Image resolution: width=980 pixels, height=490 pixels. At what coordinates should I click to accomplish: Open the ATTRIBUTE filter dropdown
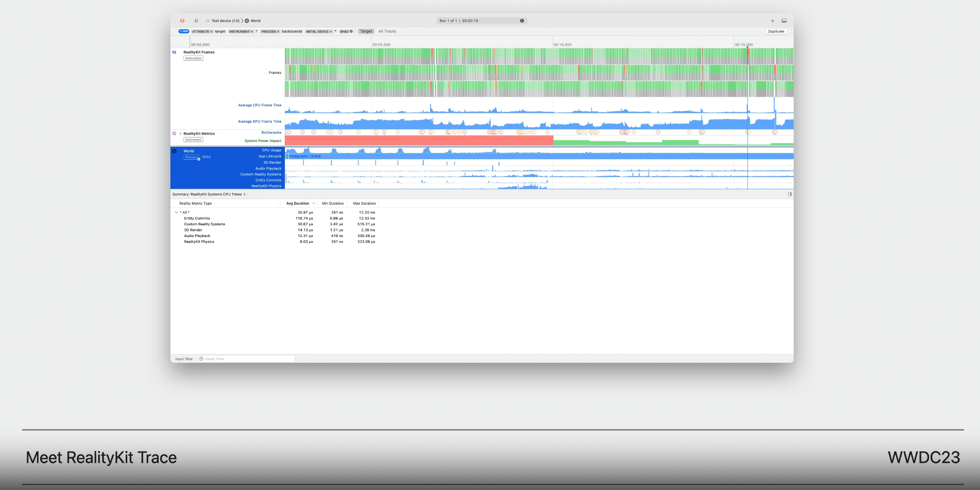(202, 31)
